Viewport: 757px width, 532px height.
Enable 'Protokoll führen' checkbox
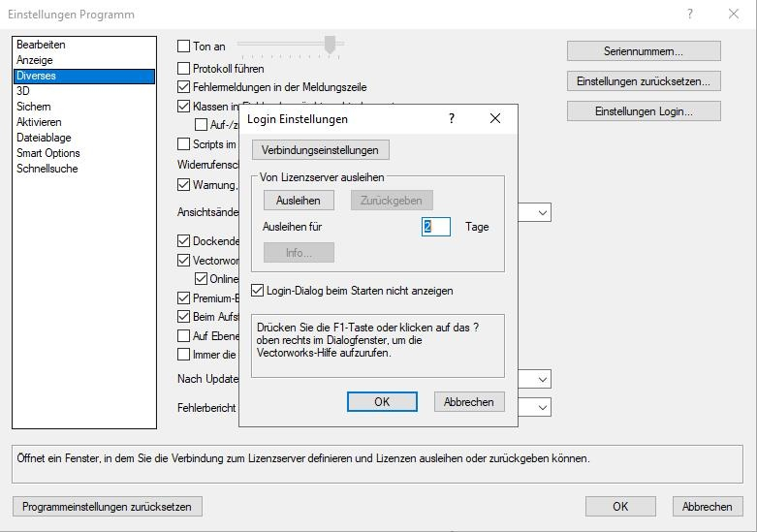184,69
